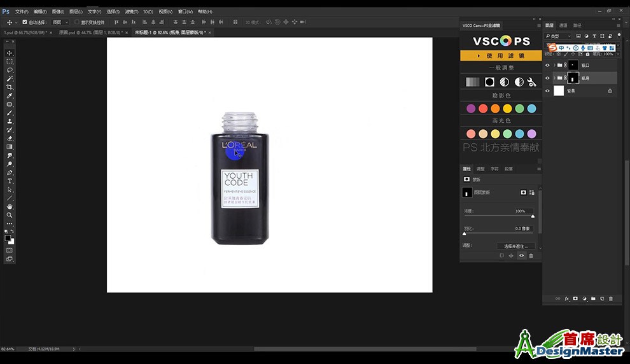
Task: Select the Brush tool
Action: (x=10, y=113)
